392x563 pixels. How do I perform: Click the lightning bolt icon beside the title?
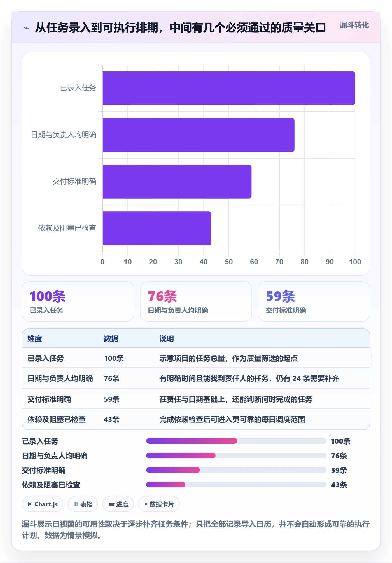pyautogui.click(x=27, y=28)
